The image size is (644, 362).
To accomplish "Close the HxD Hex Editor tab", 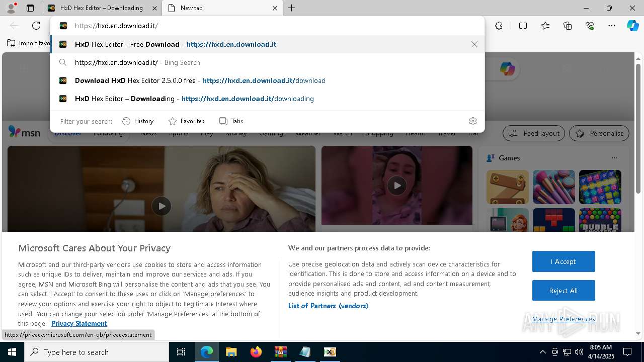I will tap(155, 8).
